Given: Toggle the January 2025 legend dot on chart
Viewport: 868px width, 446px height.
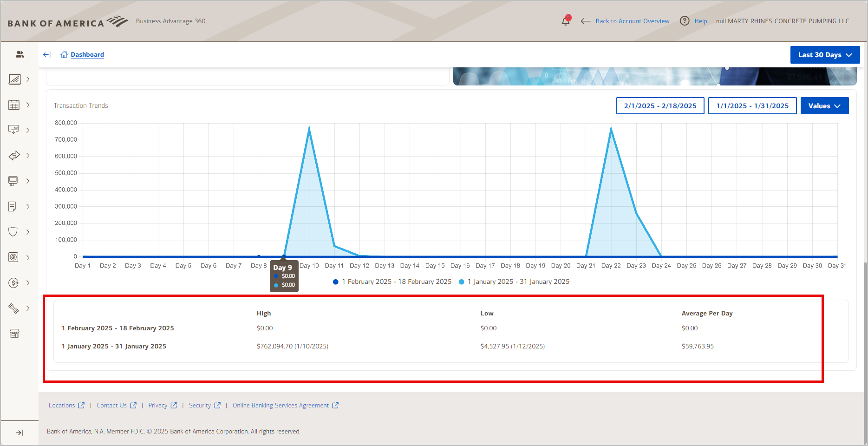Looking at the screenshot, I should pyautogui.click(x=461, y=282).
